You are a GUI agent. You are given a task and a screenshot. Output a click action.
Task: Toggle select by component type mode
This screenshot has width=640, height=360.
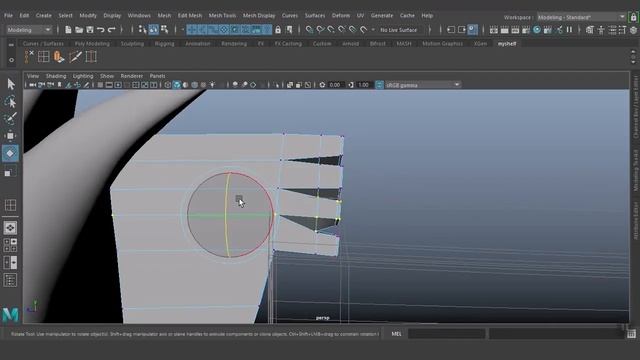tap(164, 30)
